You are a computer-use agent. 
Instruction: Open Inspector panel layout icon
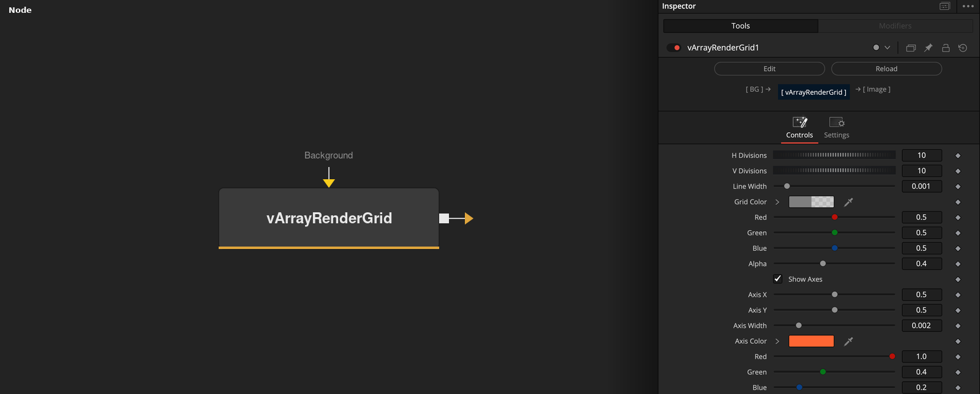point(945,6)
